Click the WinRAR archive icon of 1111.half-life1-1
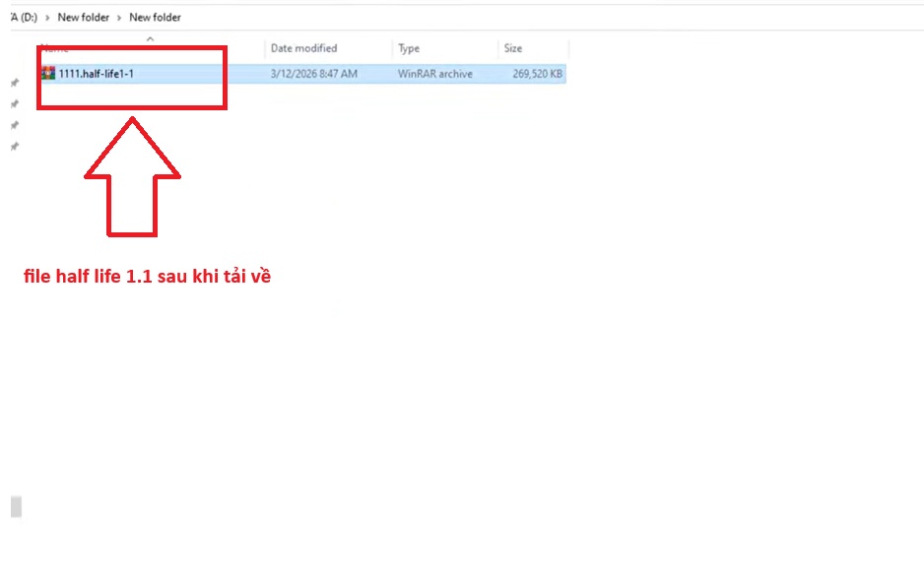This screenshot has width=924, height=578. [x=48, y=74]
